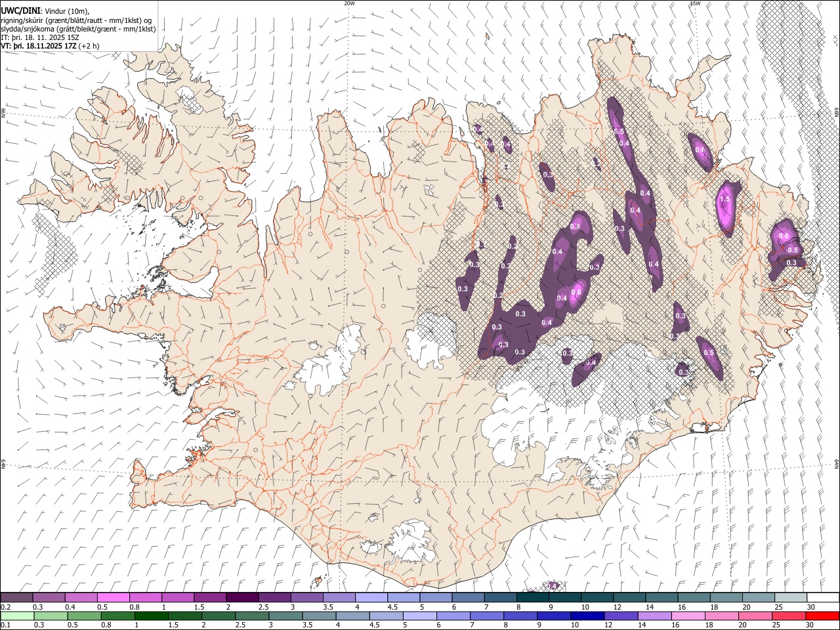
Task: Click the light pink 16–18 legend swatch
Action: [x=689, y=616]
